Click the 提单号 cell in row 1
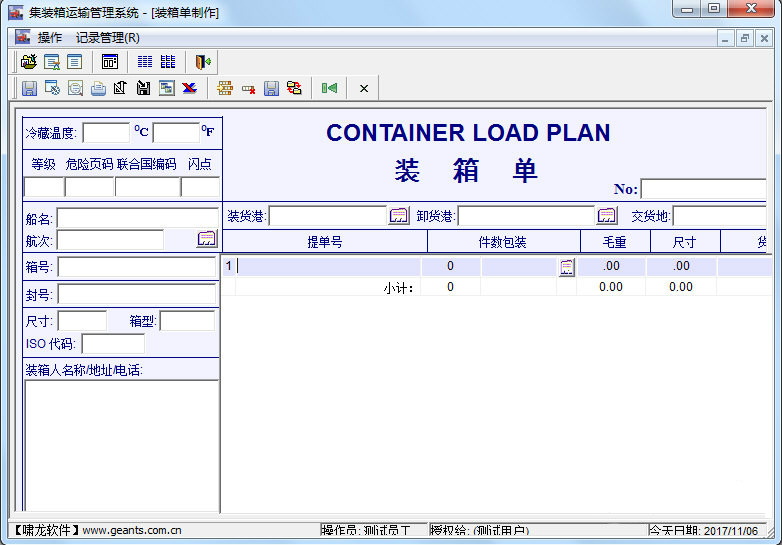 328,266
